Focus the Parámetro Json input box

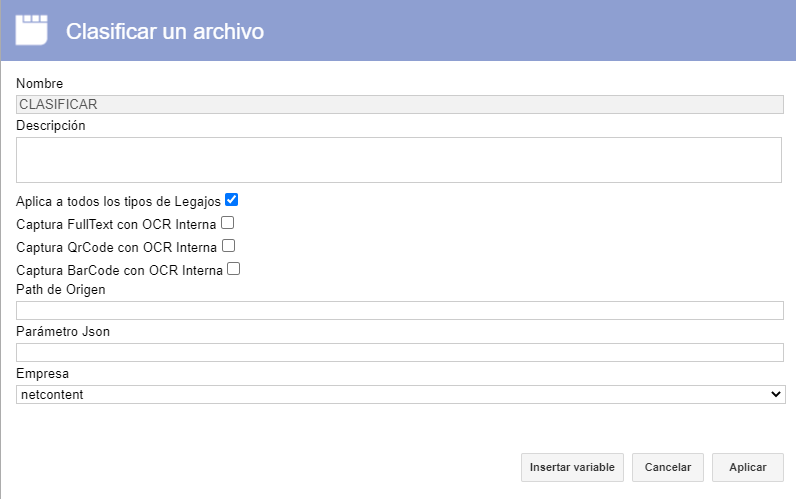[x=400, y=352]
